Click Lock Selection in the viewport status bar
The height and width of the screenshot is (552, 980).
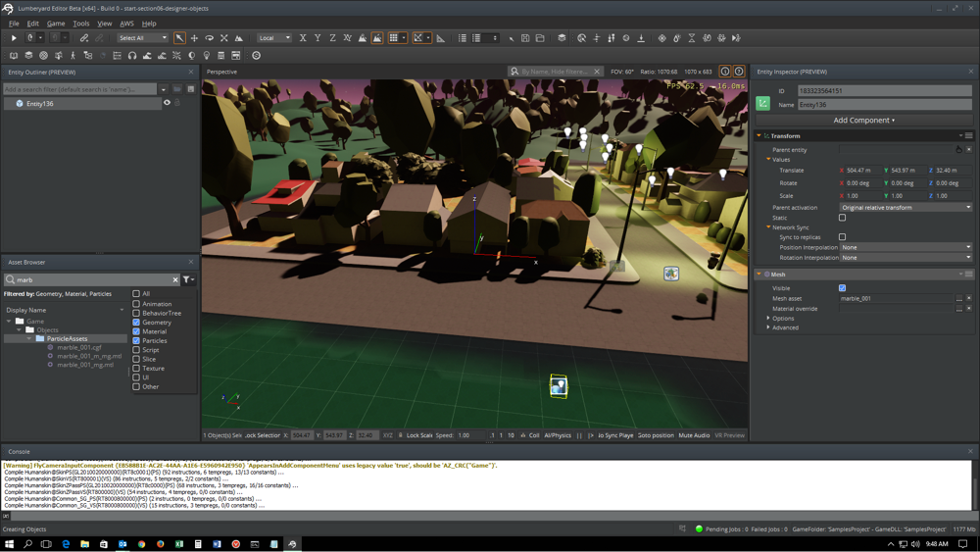point(263,435)
